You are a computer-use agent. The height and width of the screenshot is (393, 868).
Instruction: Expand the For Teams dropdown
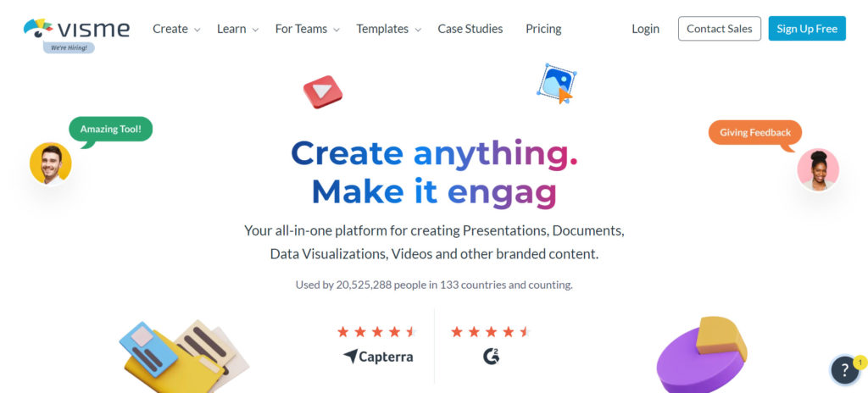click(x=307, y=29)
